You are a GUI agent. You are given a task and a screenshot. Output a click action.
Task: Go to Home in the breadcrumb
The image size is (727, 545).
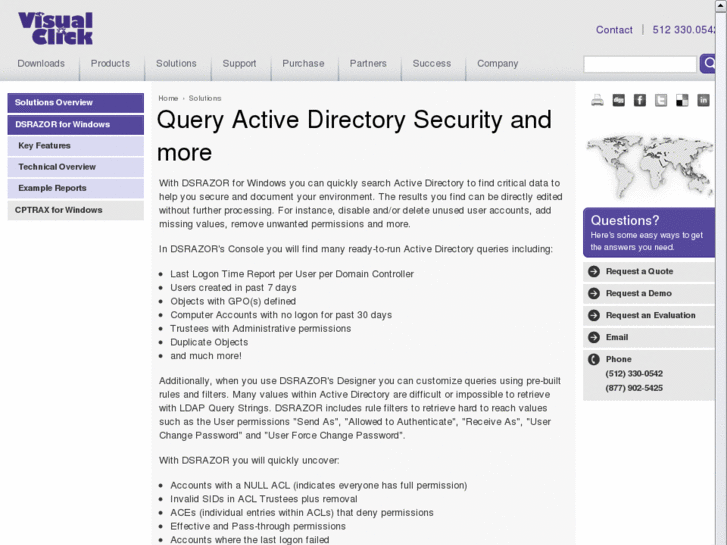pyautogui.click(x=168, y=98)
